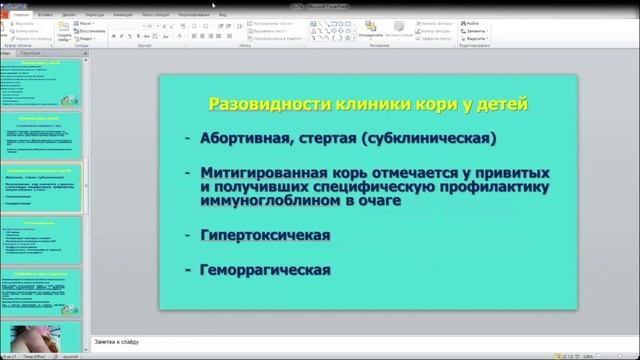Open Выровнять текст dropdown
640x360 pixels.
pos(268,31)
